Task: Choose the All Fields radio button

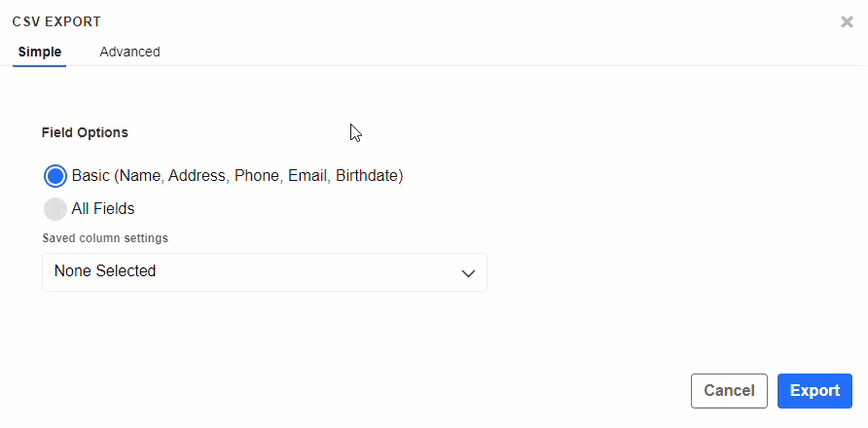Action: pyautogui.click(x=55, y=208)
